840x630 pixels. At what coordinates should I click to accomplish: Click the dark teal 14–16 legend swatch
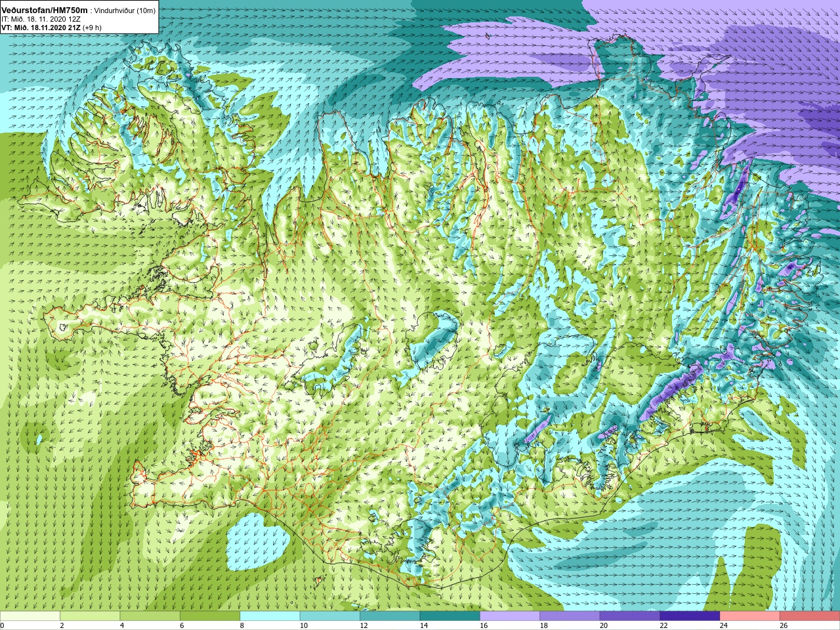[450, 616]
